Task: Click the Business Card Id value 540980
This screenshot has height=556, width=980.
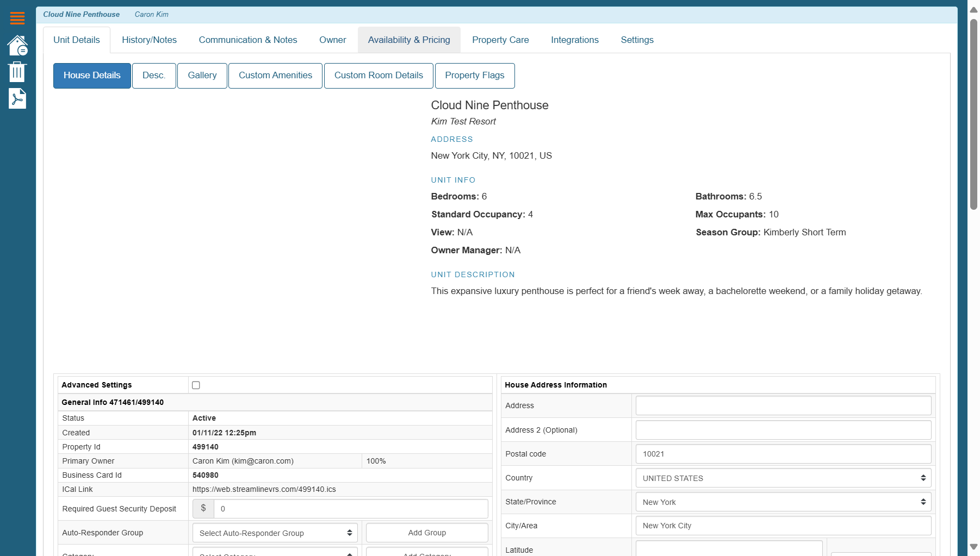Action: click(206, 475)
